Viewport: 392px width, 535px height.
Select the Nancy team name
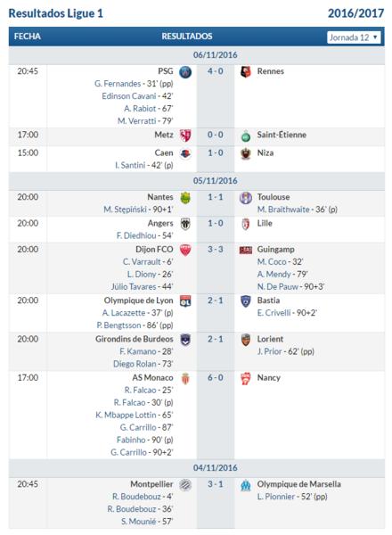268,377
